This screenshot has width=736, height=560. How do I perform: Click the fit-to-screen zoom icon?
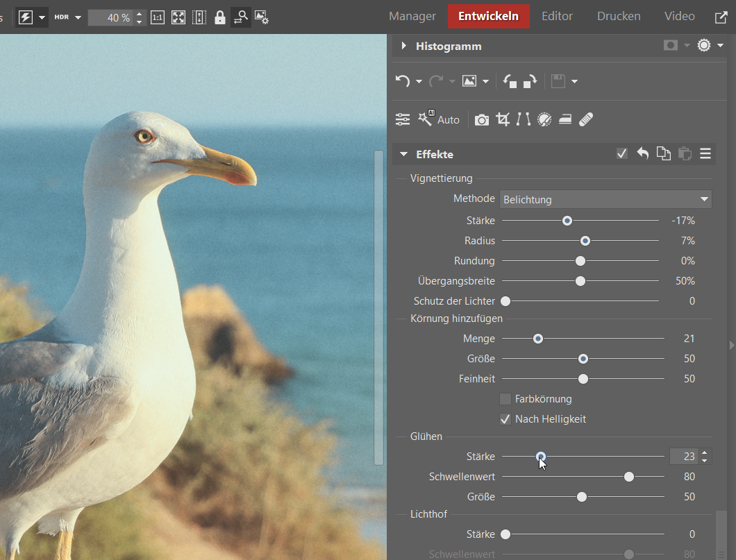coord(178,17)
